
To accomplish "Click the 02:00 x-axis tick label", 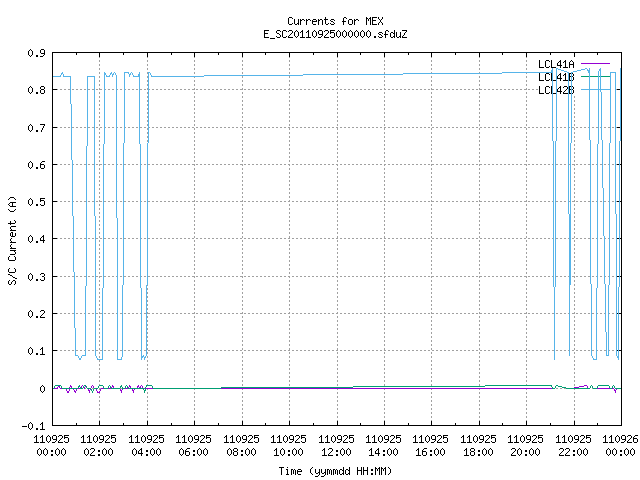I will tap(98, 446).
